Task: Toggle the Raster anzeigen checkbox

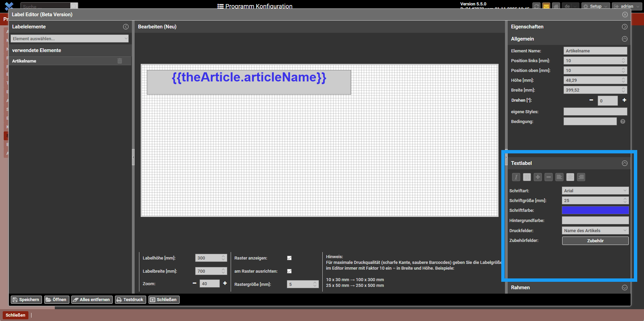Action: (x=289, y=258)
